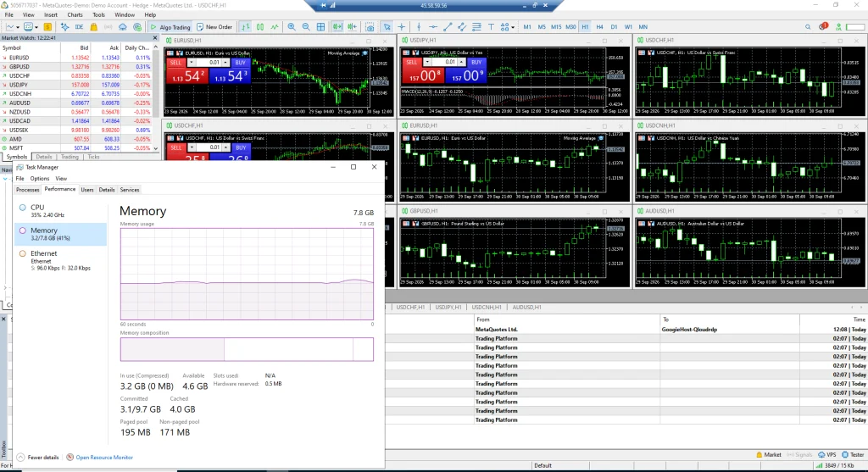Switch to Task Manager Processes tab

[28, 190]
